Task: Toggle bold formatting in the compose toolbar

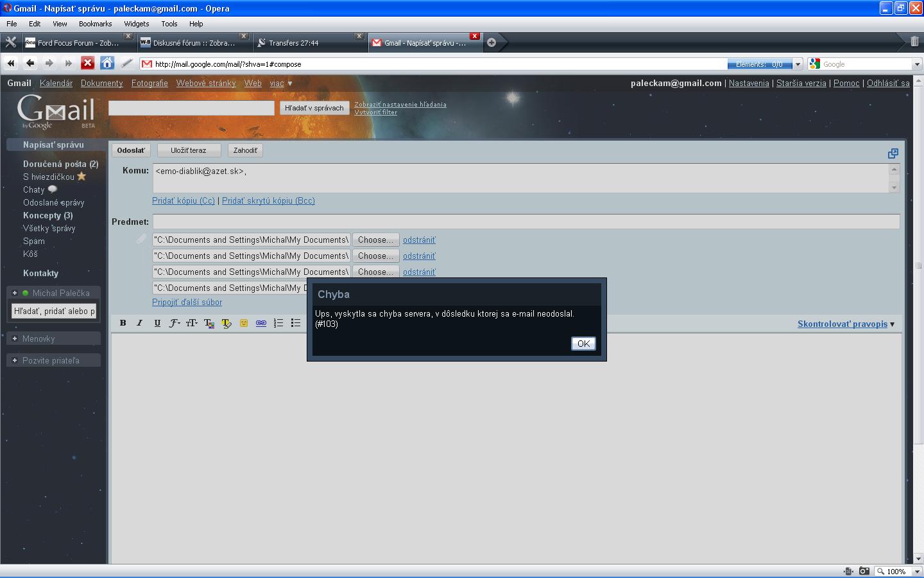Action: [x=123, y=323]
